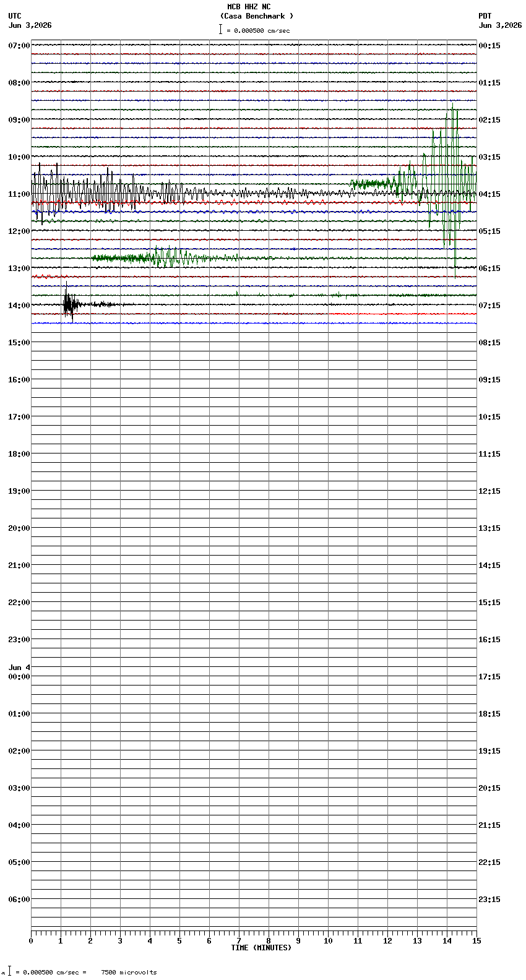Click the 'Jun 4' date change label

point(19,668)
